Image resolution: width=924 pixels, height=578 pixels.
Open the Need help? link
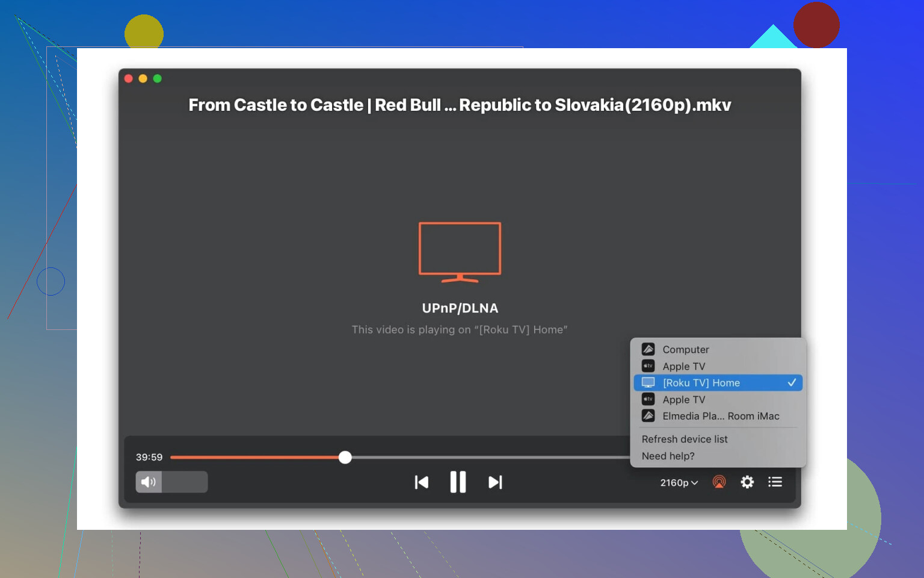pyautogui.click(x=668, y=456)
